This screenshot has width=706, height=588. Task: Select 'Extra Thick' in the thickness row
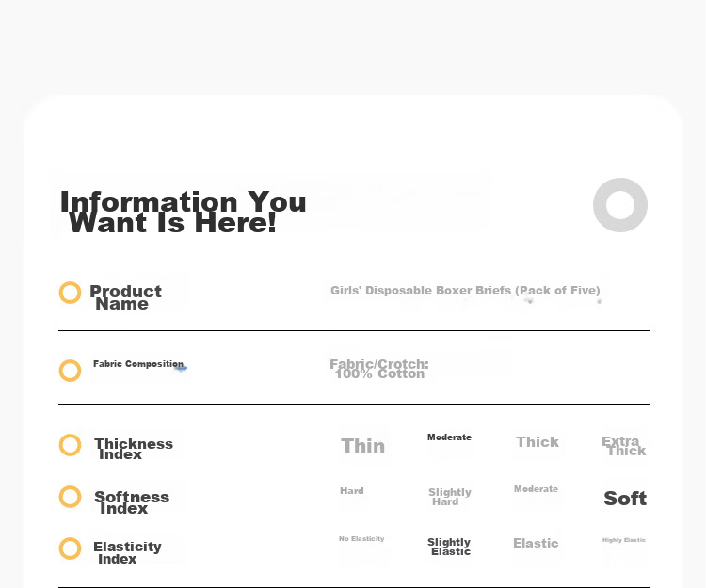pos(623,446)
